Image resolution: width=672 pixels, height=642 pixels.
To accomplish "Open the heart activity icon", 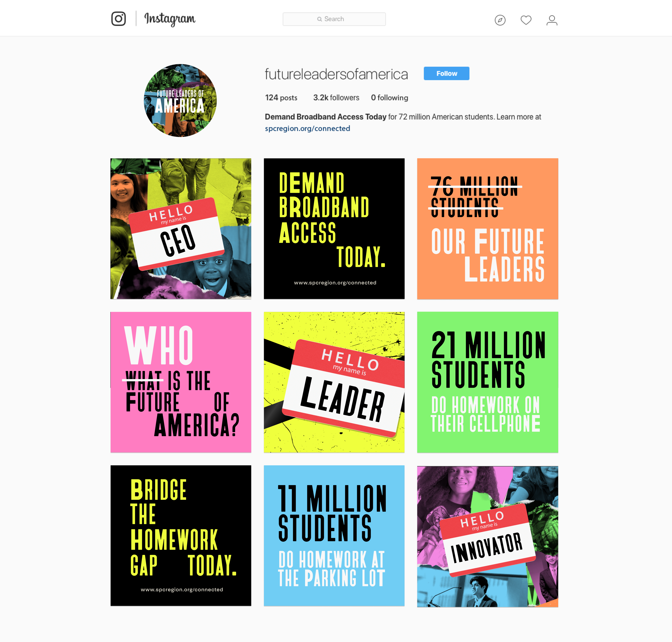I will [526, 20].
